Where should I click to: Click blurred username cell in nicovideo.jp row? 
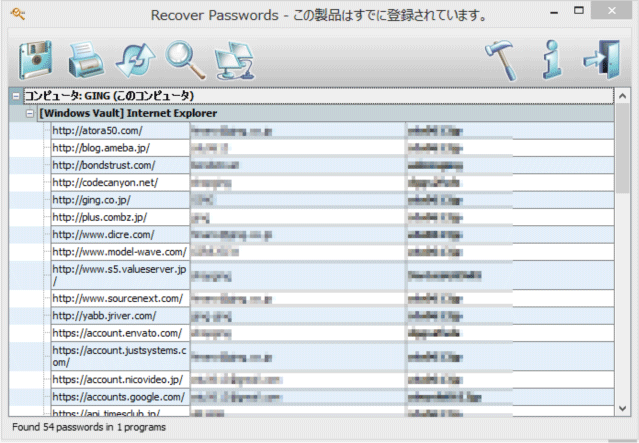click(x=298, y=379)
